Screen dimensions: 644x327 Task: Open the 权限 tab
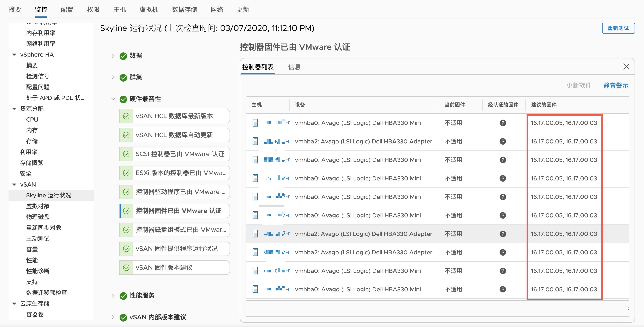(x=93, y=9)
